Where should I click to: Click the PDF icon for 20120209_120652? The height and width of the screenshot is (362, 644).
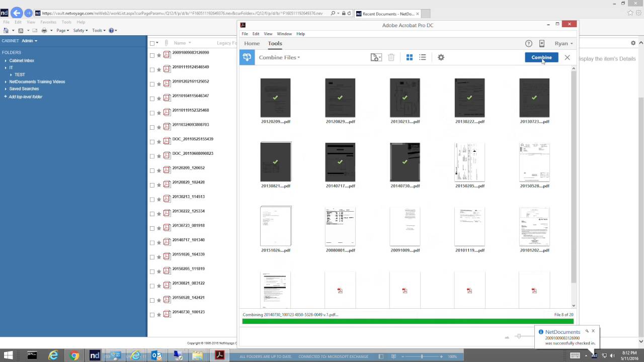click(x=167, y=170)
